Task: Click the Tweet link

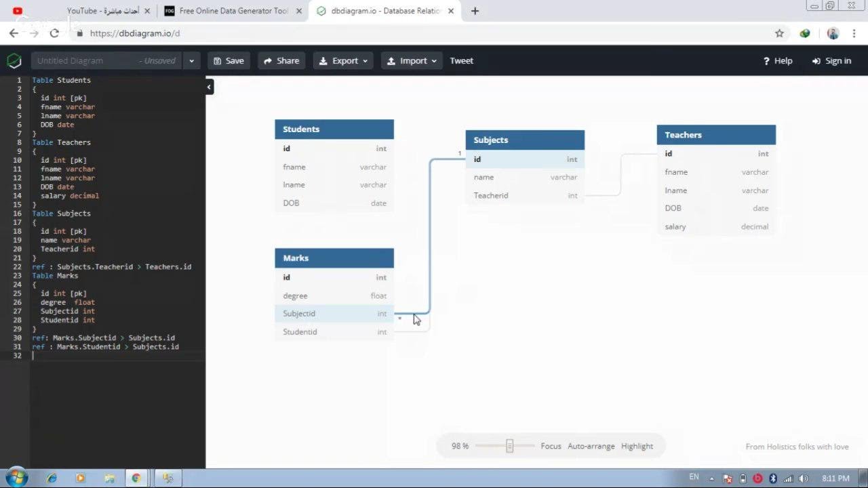Action: point(462,61)
